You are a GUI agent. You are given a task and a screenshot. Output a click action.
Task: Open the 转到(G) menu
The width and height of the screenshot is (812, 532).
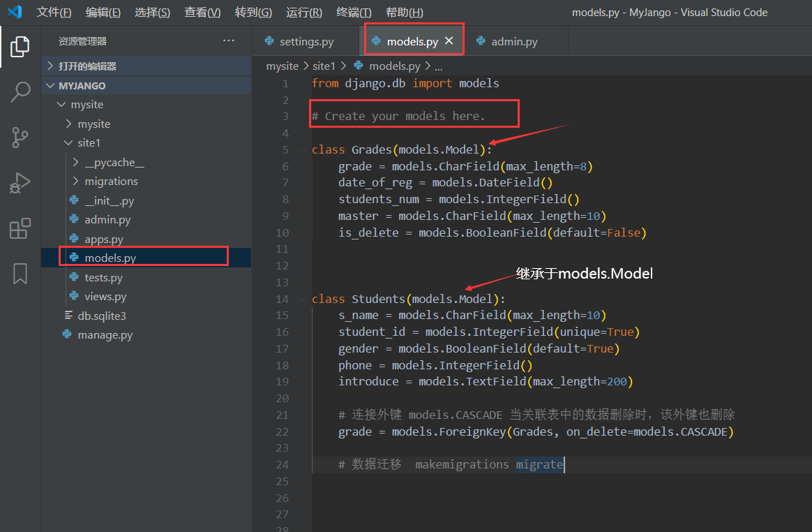click(253, 12)
